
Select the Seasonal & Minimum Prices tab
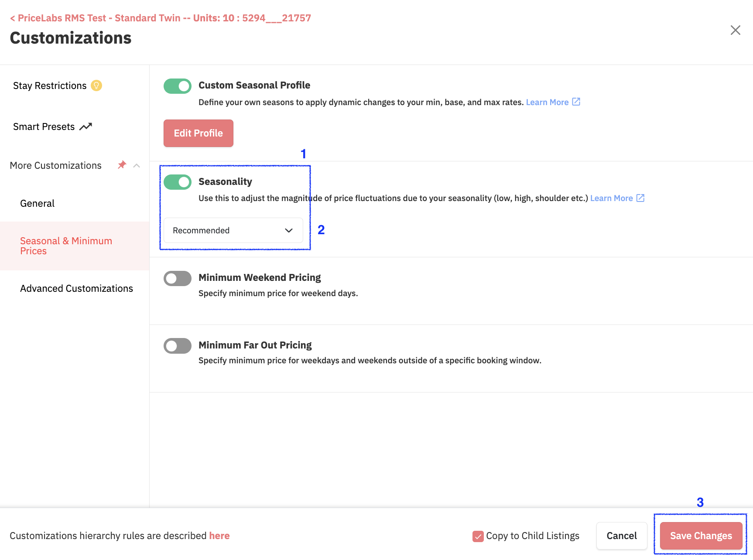click(x=75, y=246)
